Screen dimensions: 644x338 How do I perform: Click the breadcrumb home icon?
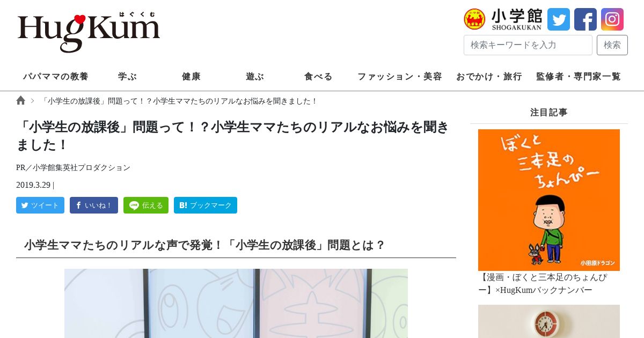[21, 100]
